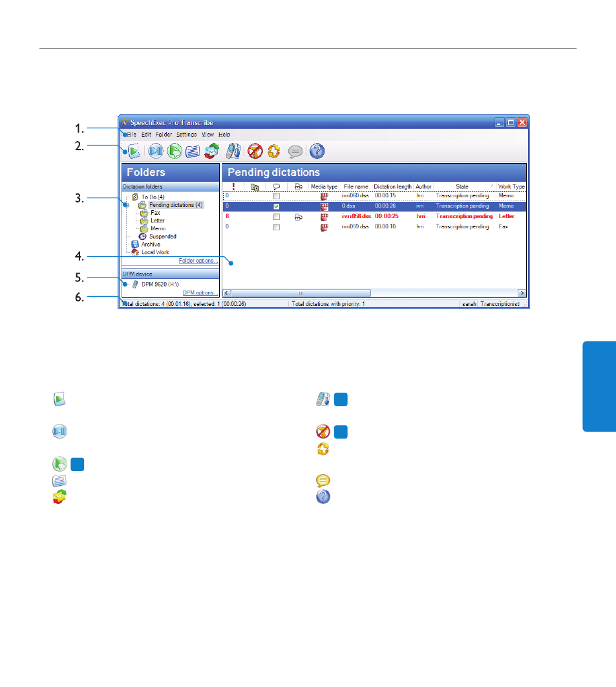Sort by the File name column
This screenshot has height=687, width=616.
pos(356,187)
